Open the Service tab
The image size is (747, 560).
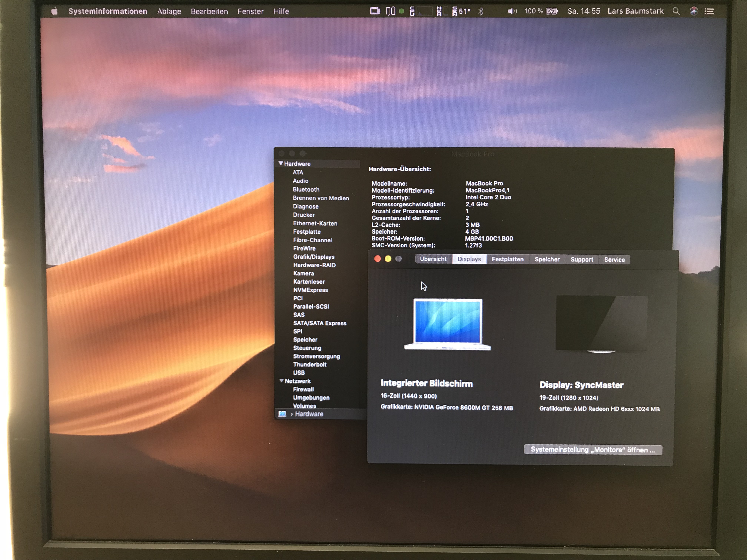coord(615,260)
